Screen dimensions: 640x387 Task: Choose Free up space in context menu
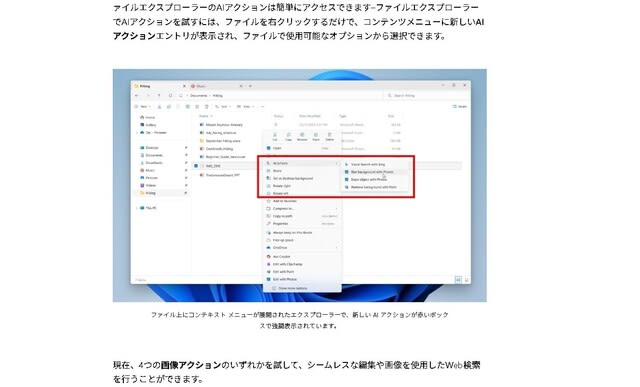point(302,240)
